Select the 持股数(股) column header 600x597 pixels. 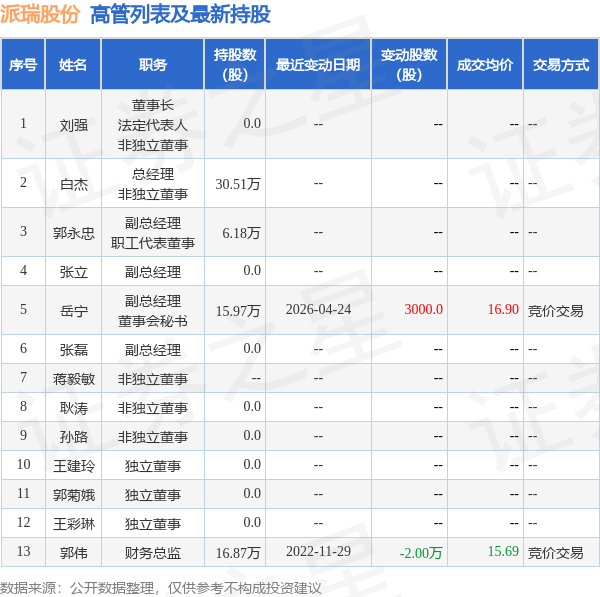click(x=235, y=65)
